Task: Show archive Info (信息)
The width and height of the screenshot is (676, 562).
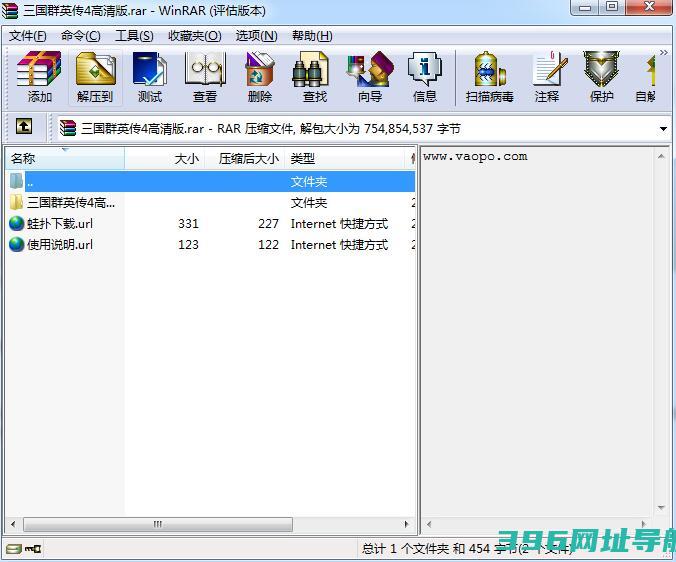Action: point(425,77)
